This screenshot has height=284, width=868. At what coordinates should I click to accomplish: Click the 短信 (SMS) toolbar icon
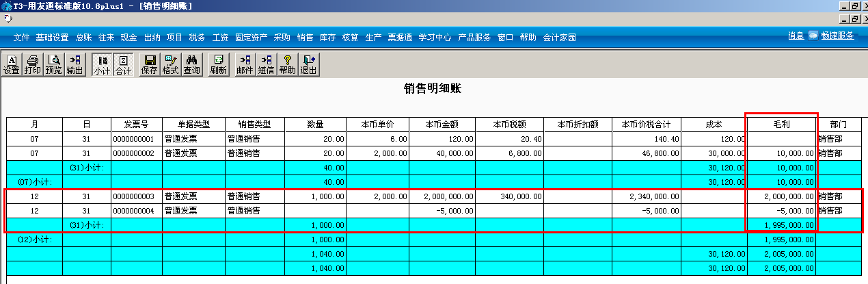(x=266, y=64)
